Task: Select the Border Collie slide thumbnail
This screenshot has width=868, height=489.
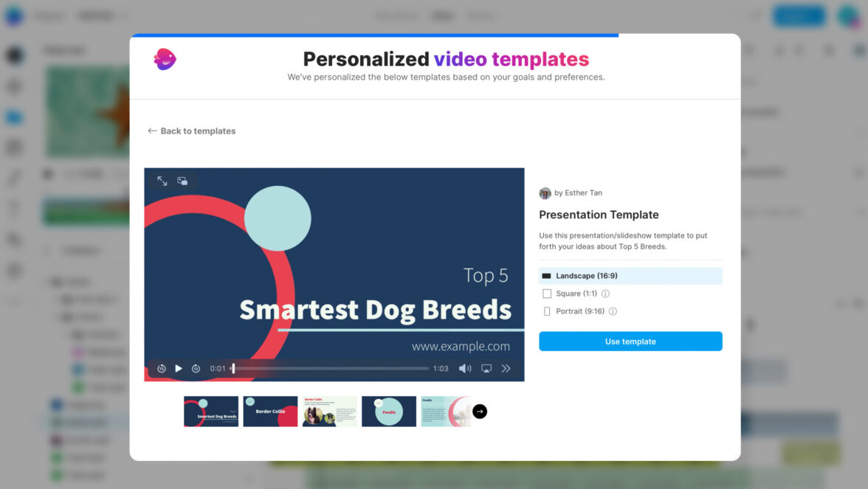Action: click(x=270, y=412)
